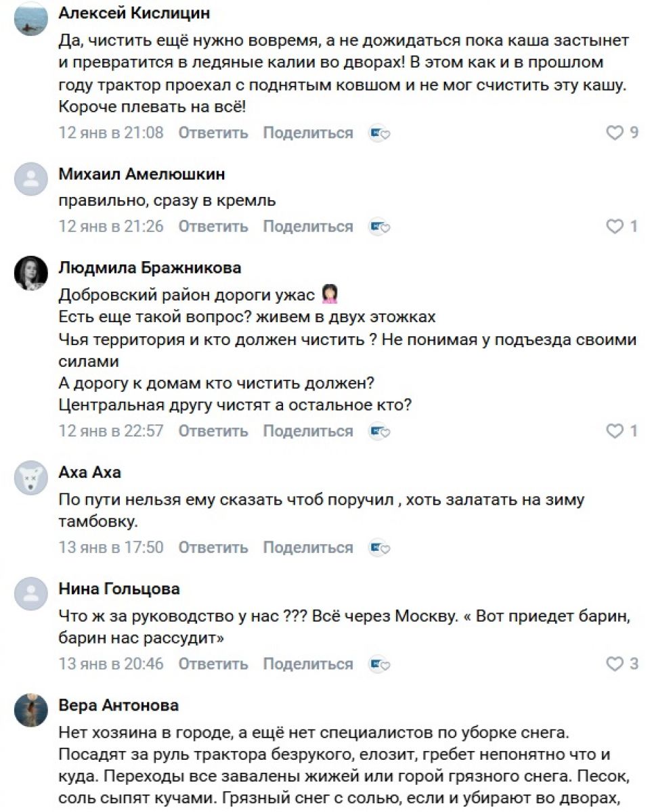Like Людмила Бражникова's comment

click(614, 431)
